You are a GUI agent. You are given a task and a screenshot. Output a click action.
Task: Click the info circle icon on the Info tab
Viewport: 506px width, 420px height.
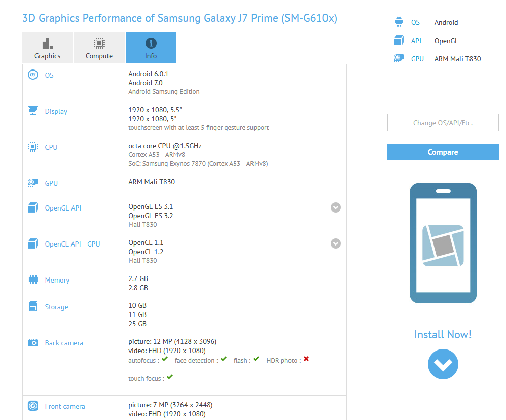[x=151, y=43]
